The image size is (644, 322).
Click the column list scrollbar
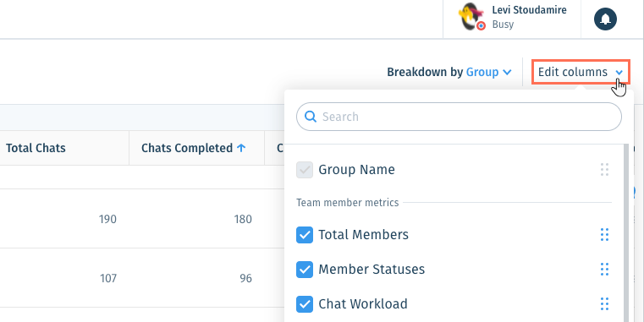click(x=626, y=233)
